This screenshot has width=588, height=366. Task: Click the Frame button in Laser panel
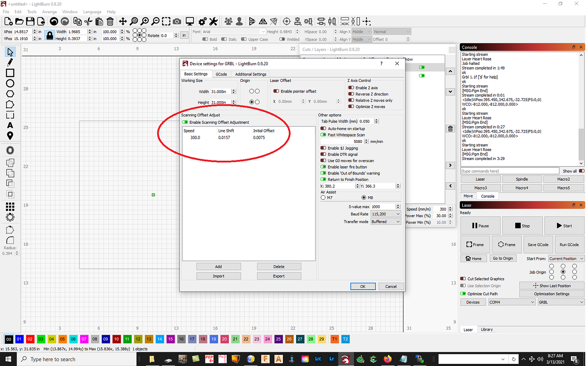[x=475, y=244]
